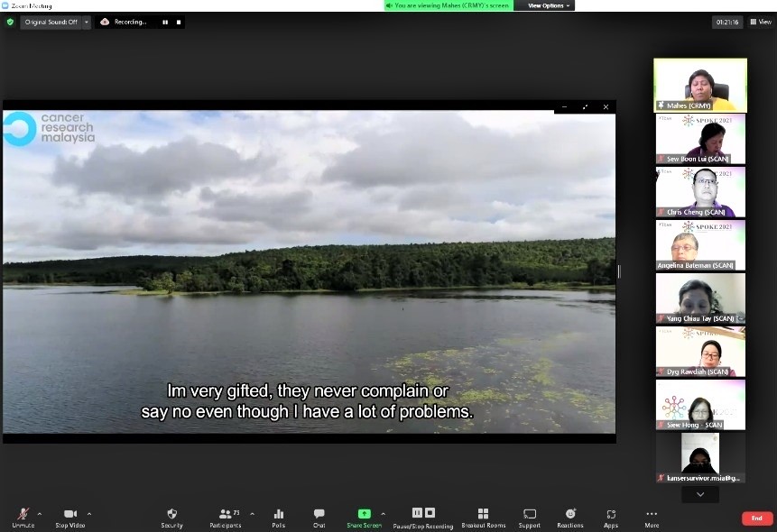The image size is (777, 532).
Task: Click the green Share Screen button
Action: pyautogui.click(x=364, y=516)
